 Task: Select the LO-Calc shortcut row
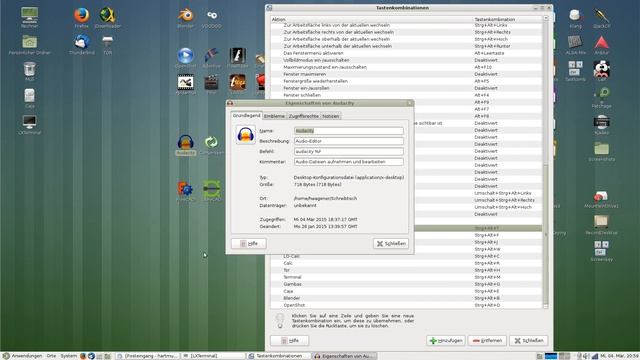pos(406,256)
